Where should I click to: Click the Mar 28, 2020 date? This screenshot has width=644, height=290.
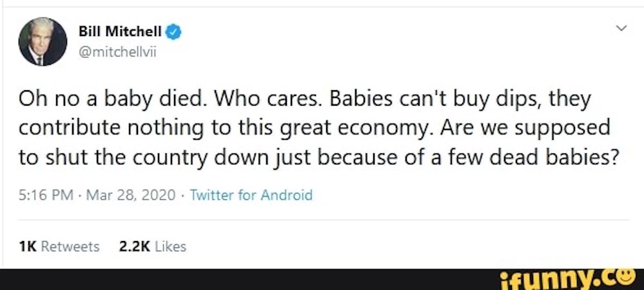click(x=128, y=195)
